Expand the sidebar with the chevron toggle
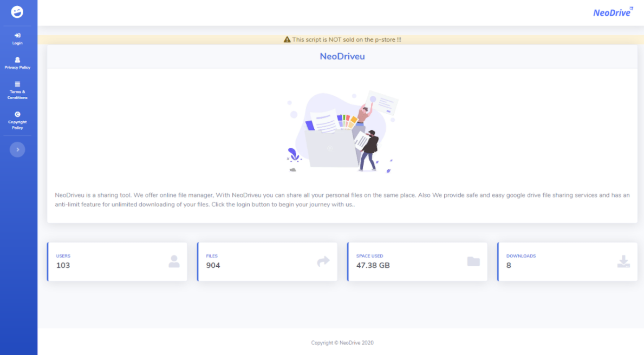 tap(17, 149)
